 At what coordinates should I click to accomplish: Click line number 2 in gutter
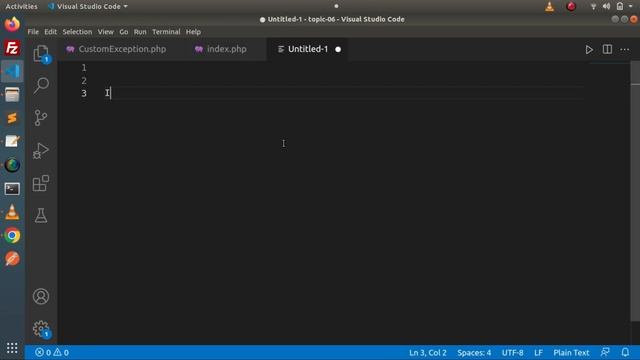(84, 80)
